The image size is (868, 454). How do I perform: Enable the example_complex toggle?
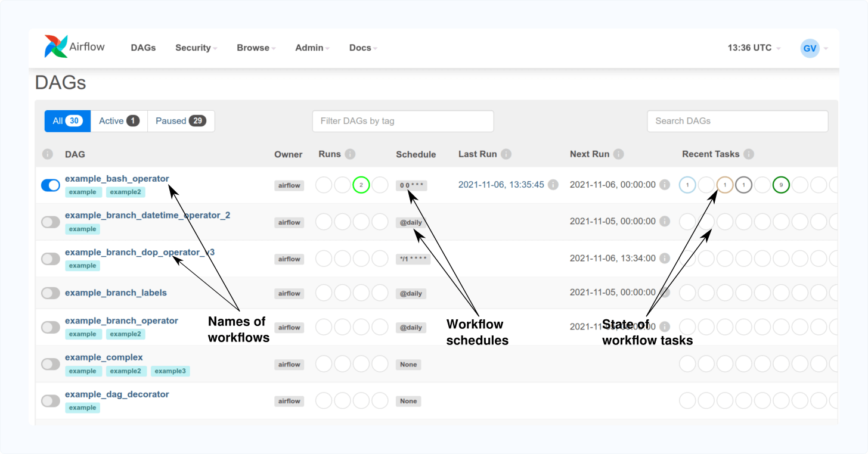51,364
